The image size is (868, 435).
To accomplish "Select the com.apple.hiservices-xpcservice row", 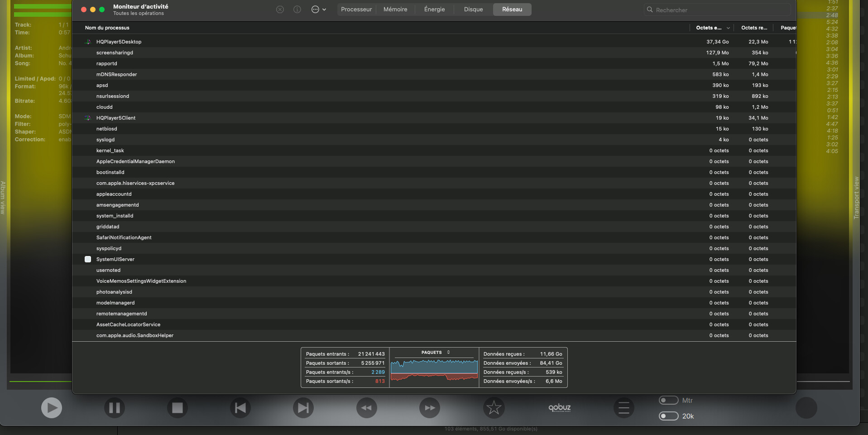I will tap(434, 183).
